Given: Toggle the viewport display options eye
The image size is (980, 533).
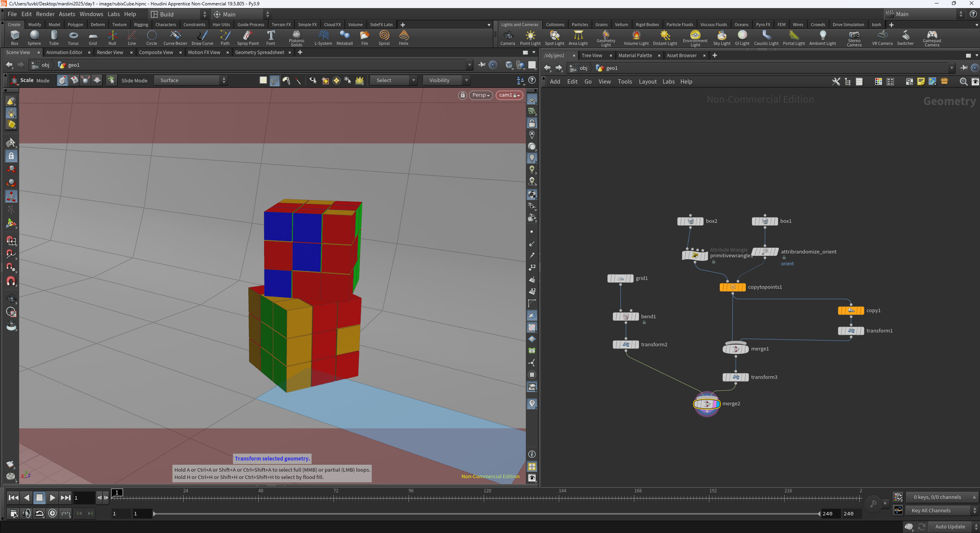Looking at the screenshot, I should pos(532,478).
